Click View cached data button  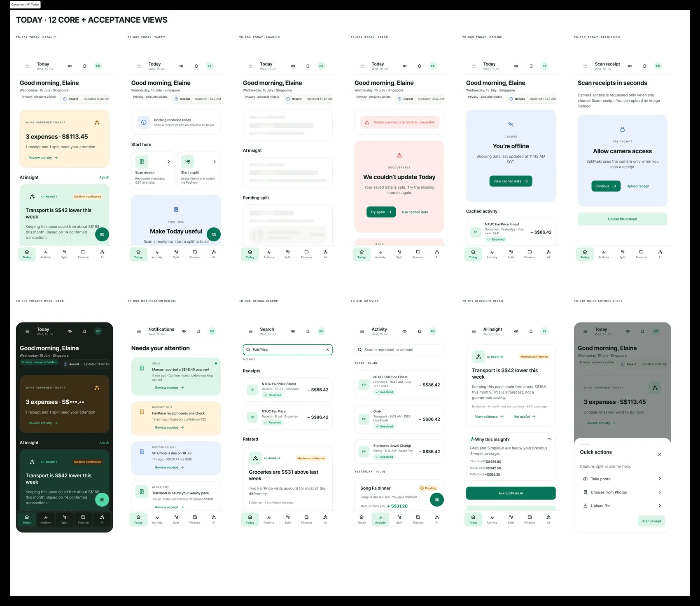(511, 181)
